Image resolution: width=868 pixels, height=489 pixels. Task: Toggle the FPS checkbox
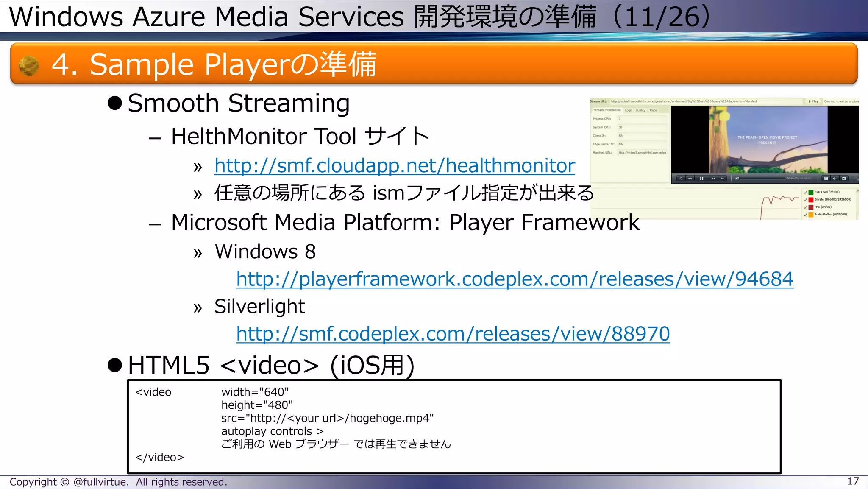tap(805, 207)
